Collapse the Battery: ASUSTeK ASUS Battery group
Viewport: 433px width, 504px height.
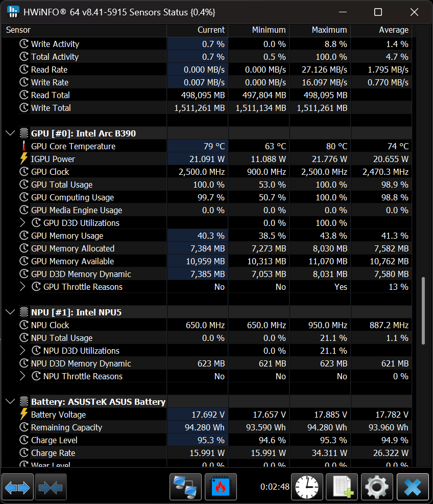[10, 402]
